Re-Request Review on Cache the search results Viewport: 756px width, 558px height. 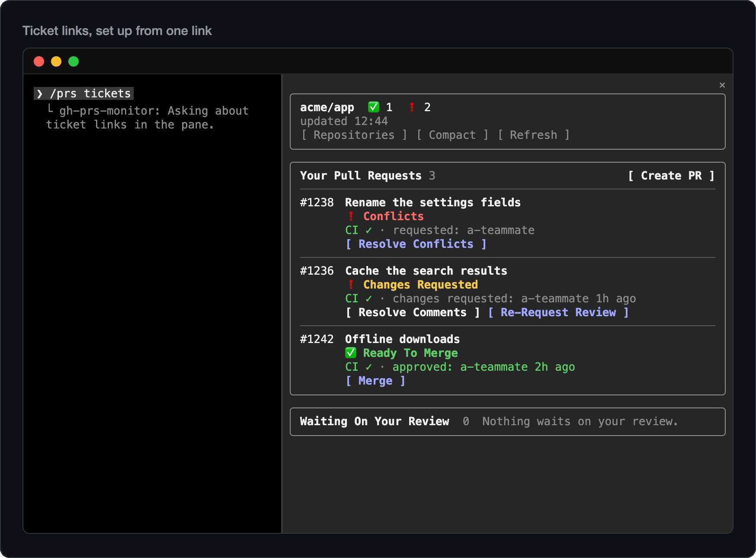pos(558,312)
